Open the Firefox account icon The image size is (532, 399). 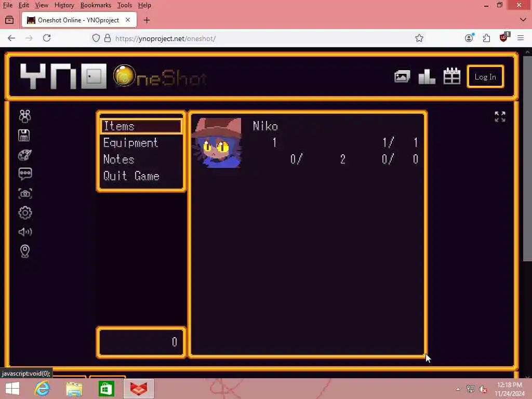[x=469, y=38]
